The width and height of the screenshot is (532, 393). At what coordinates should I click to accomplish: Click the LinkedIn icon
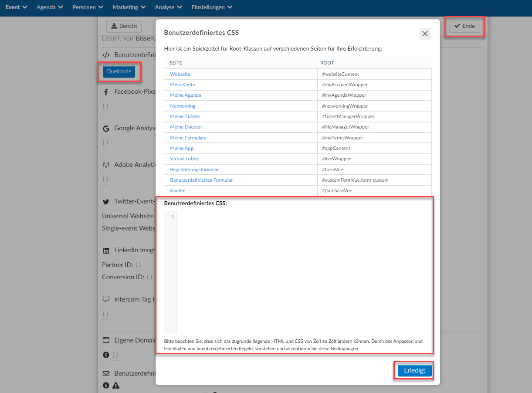[x=105, y=251]
